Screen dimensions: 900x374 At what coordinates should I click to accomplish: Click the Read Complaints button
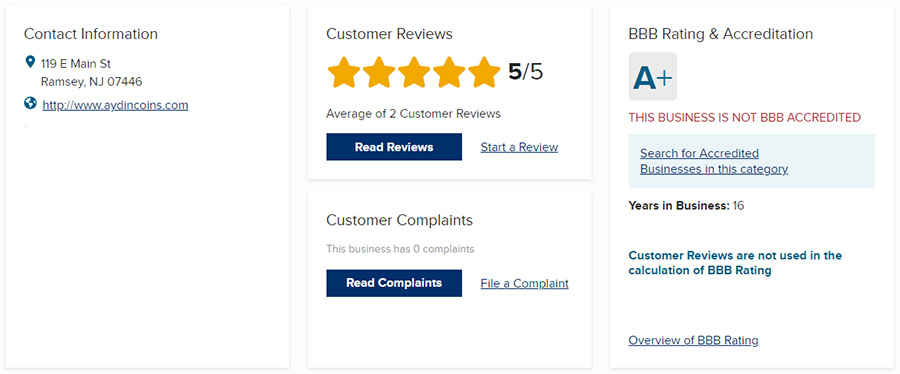pyautogui.click(x=394, y=283)
